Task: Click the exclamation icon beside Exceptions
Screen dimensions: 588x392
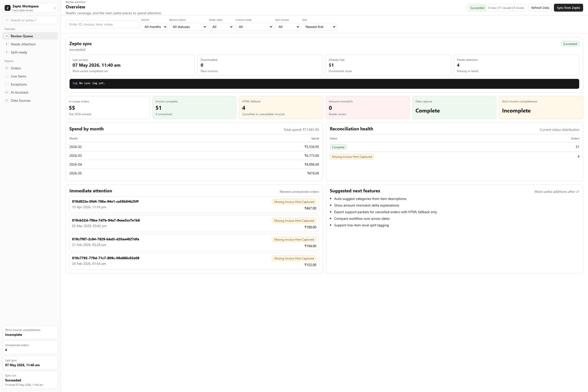Action: 7,84
